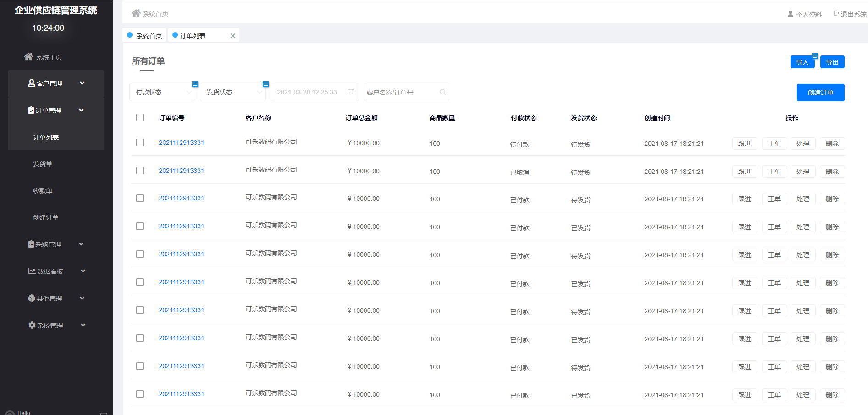The width and height of the screenshot is (868, 415).
Task: Check the checkbox for the 已取消 order row
Action: coord(140,171)
